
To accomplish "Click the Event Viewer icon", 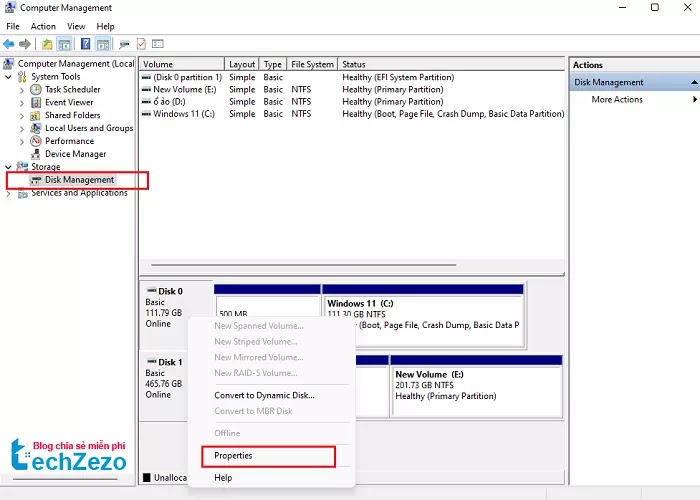I will [x=36, y=102].
